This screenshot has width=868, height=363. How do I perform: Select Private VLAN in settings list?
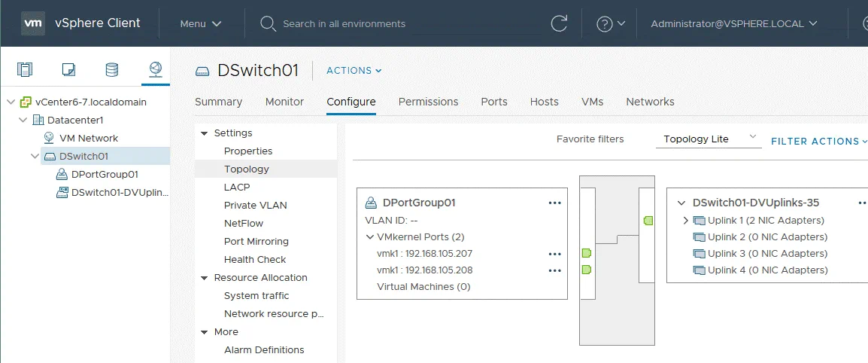[x=255, y=205]
